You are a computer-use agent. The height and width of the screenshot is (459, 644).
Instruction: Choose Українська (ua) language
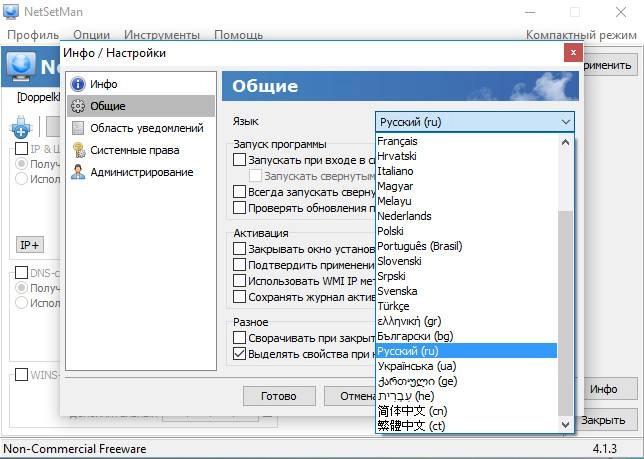point(467,366)
